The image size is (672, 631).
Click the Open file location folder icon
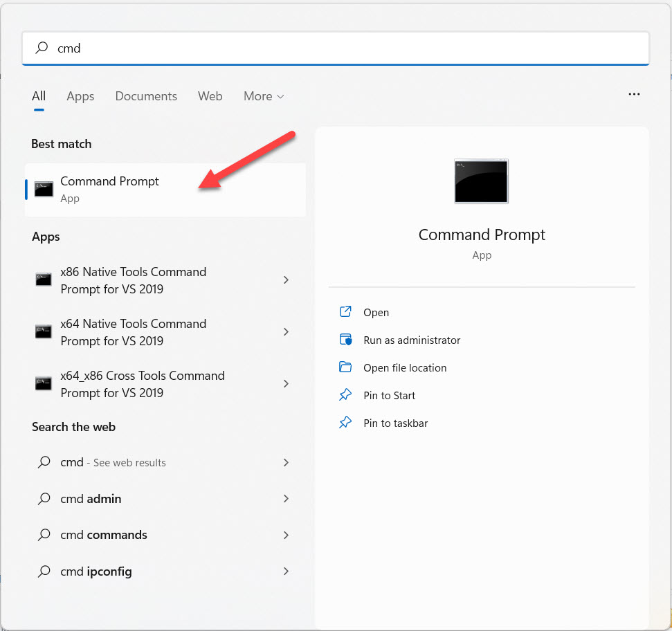(345, 367)
